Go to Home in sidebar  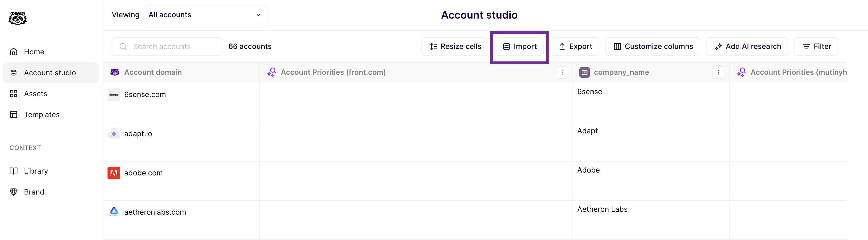34,52
